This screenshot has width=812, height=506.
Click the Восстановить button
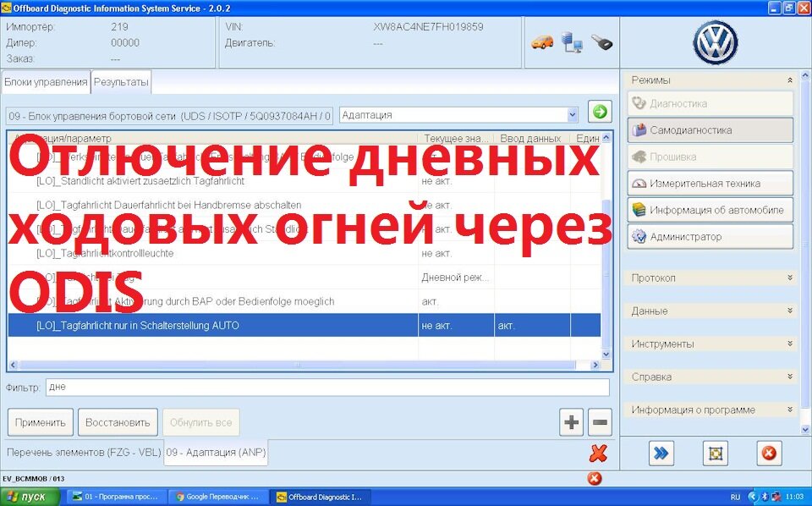118,422
